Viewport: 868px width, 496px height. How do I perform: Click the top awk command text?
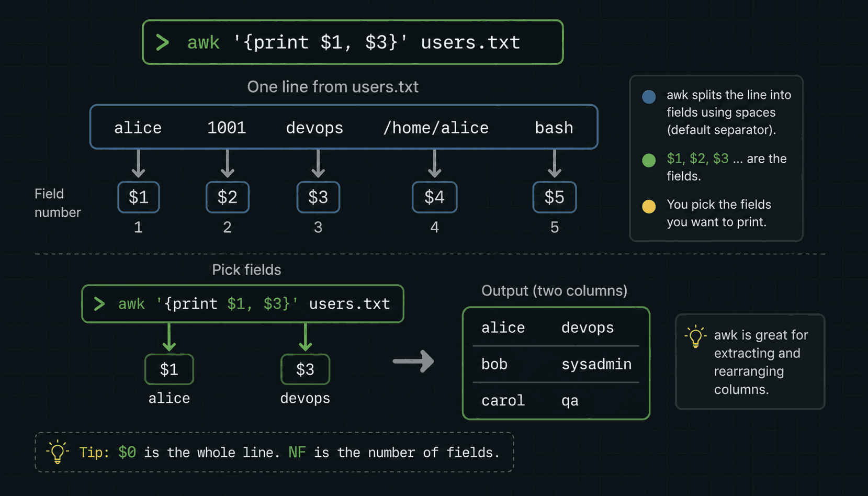coord(354,42)
